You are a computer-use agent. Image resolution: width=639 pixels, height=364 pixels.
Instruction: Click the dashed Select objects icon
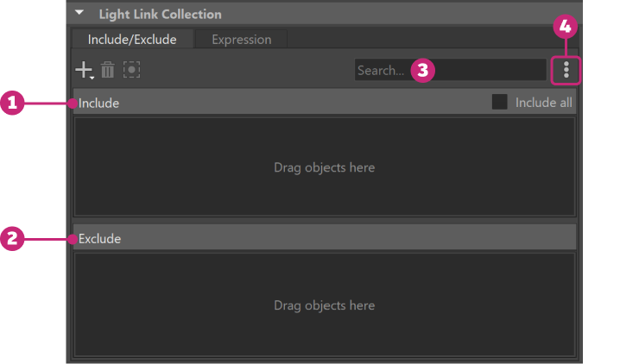coord(131,70)
